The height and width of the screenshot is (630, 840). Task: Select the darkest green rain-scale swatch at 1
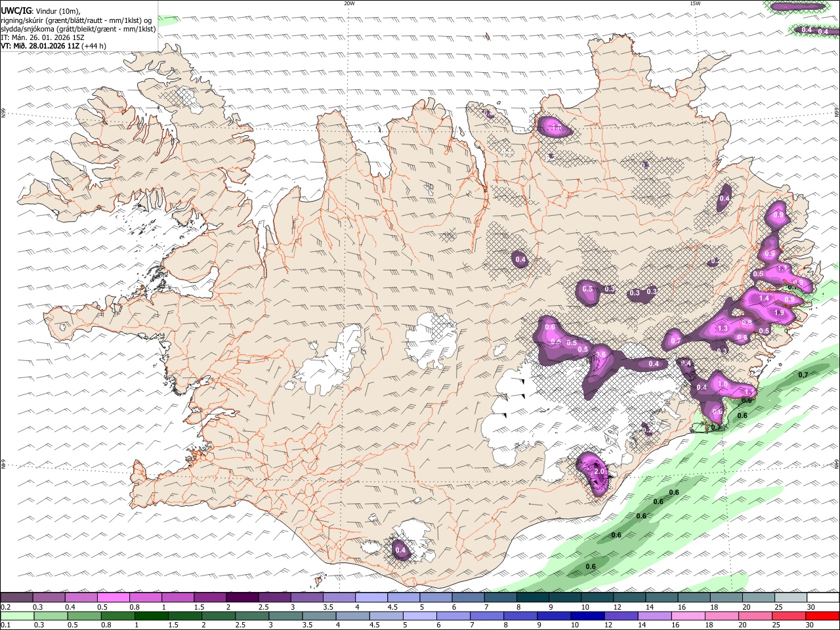tap(151, 616)
